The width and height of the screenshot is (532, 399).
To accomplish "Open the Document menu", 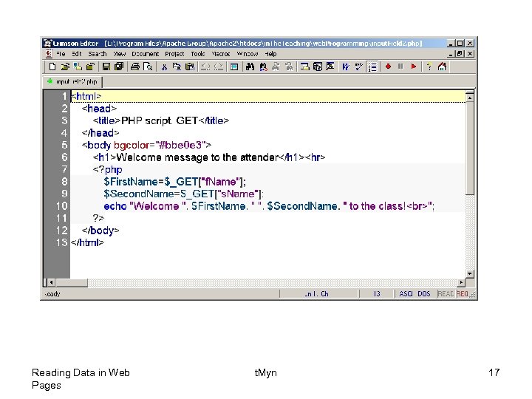I will [x=146, y=54].
